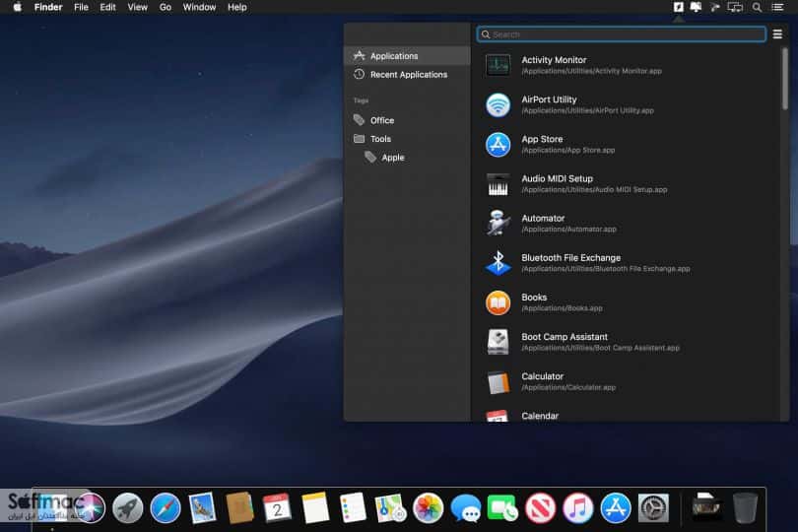Click the Search field in the launcher
The width and height of the screenshot is (798, 532).
tap(622, 34)
